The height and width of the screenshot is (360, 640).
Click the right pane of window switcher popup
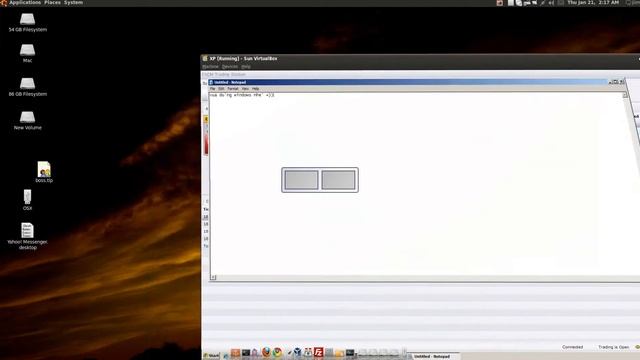(x=338, y=180)
